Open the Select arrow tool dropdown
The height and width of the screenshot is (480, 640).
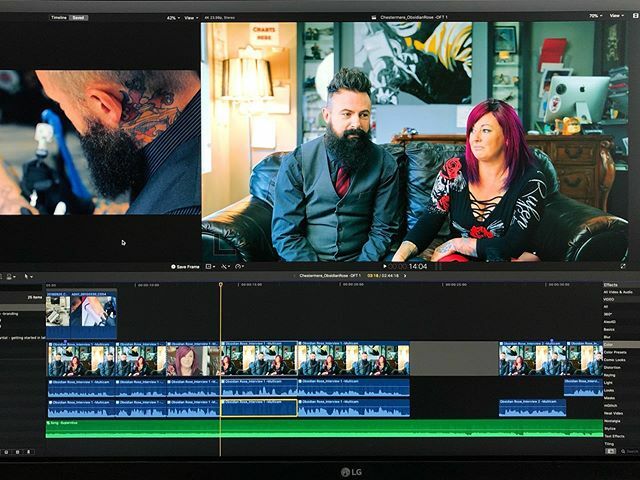pyautogui.click(x=29, y=276)
